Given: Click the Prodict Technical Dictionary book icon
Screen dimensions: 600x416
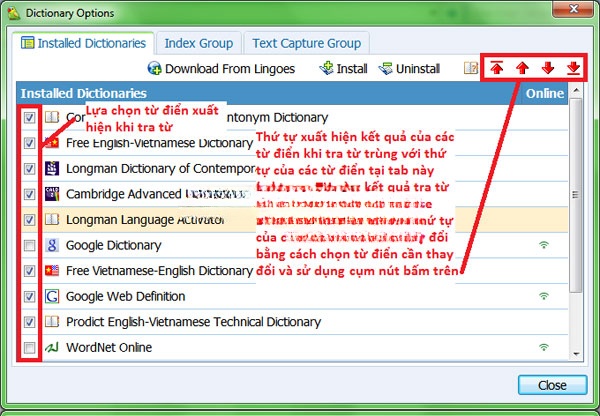Looking at the screenshot, I should 52,322.
